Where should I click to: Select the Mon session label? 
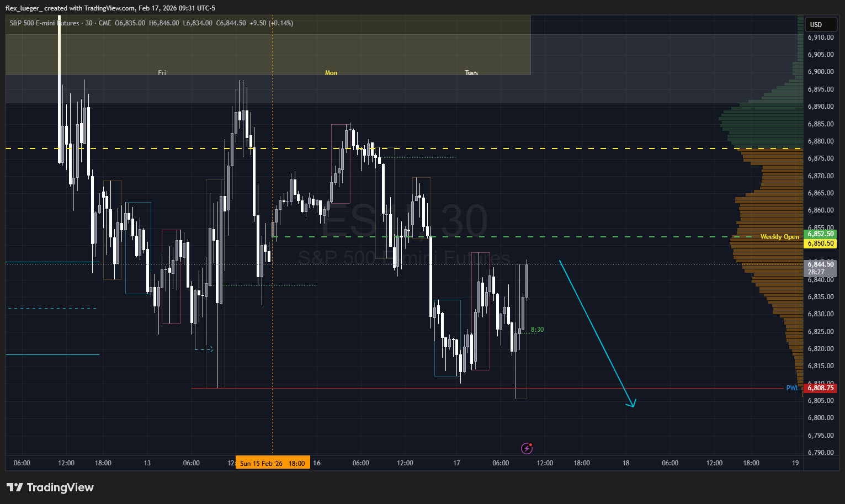331,73
